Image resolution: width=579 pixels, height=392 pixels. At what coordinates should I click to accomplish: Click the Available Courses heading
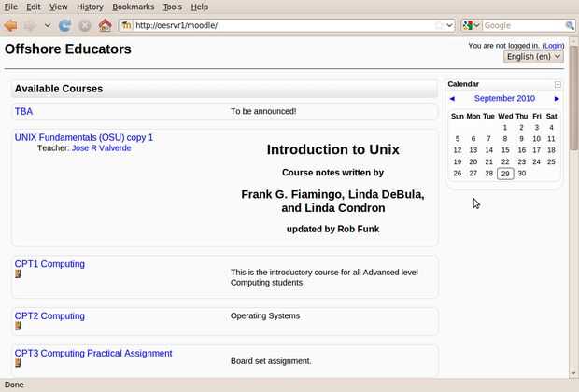tap(59, 89)
